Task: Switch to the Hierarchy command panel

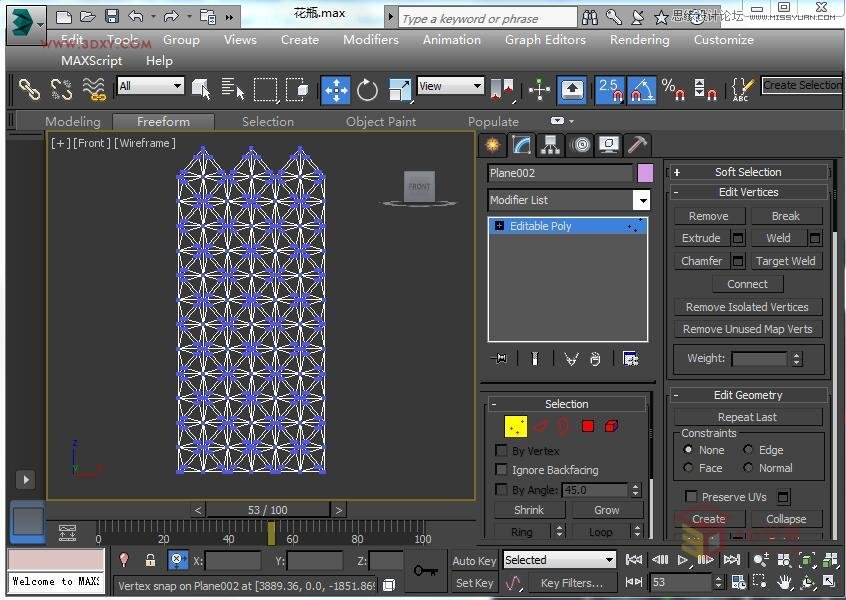Action: tap(549, 145)
